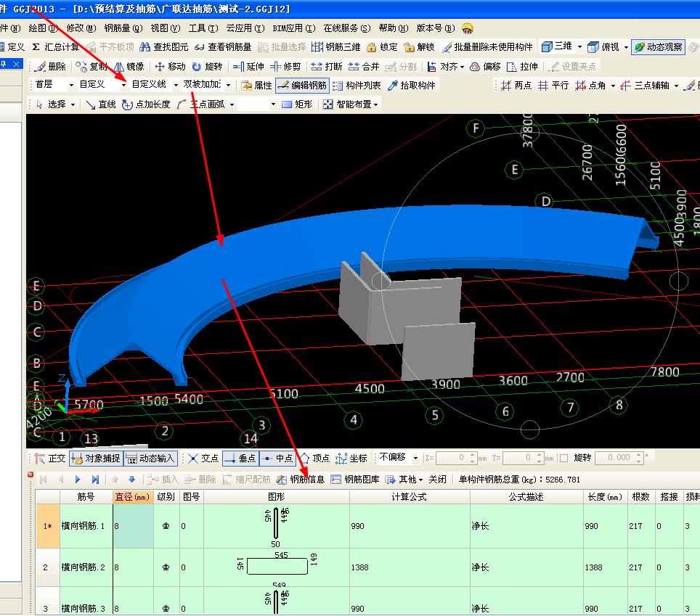Viewport: 700px width, 616px height.
Task: Click the 合并 merge tool
Action: (364, 67)
